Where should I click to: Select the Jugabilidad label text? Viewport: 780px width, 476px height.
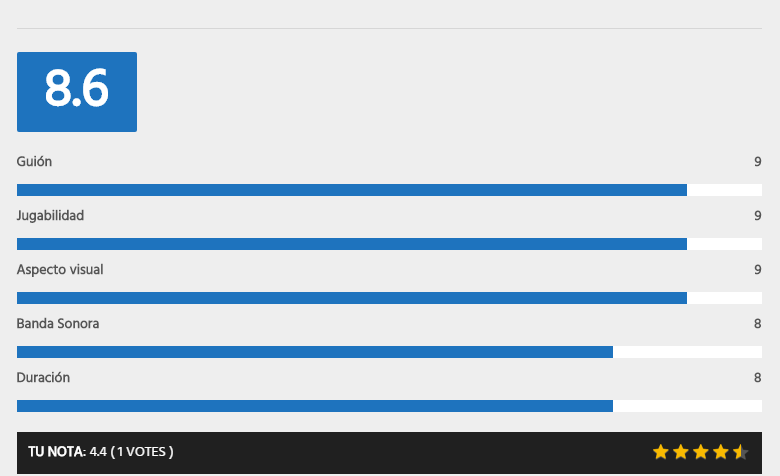pyautogui.click(x=50, y=216)
